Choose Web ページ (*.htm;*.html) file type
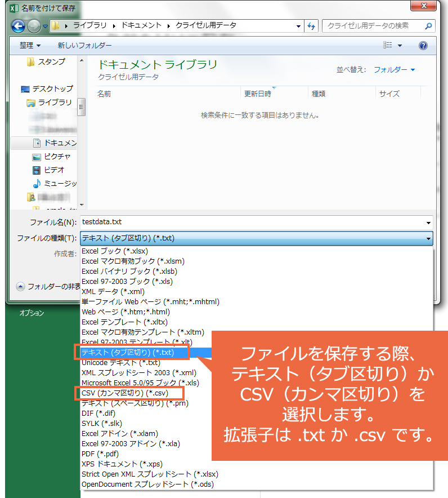Screen dimensions: 448x498 257,312
